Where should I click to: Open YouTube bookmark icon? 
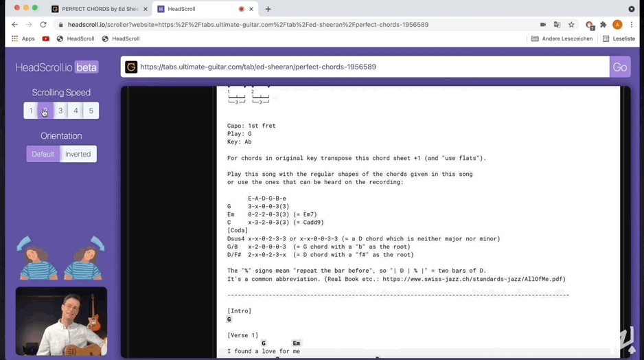[x=45, y=38]
